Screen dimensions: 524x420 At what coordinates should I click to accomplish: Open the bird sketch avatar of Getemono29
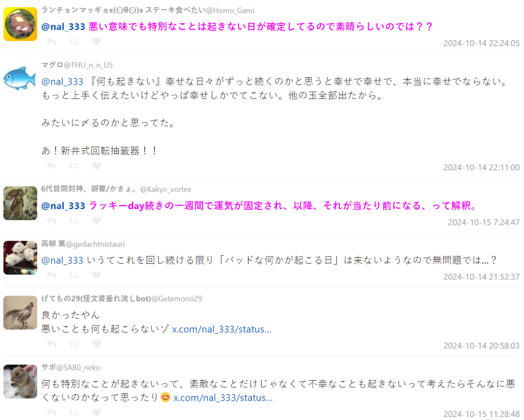click(x=20, y=313)
